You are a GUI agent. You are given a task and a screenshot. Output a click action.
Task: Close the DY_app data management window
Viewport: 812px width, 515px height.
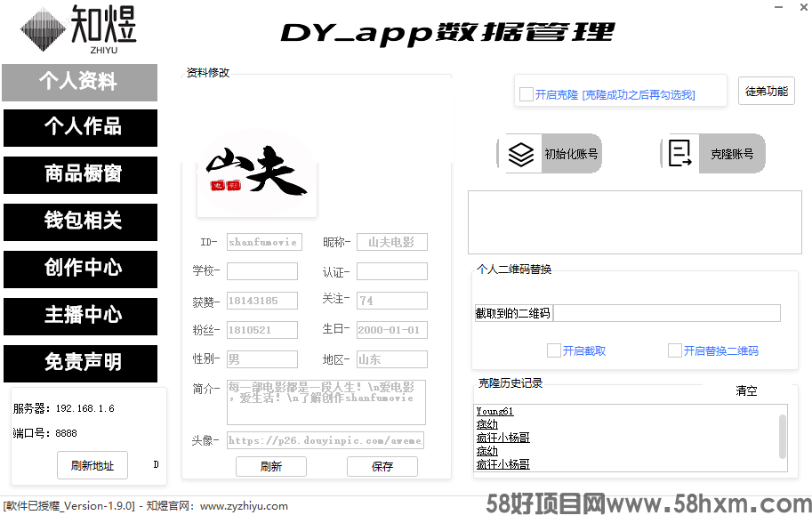pyautogui.click(x=804, y=7)
